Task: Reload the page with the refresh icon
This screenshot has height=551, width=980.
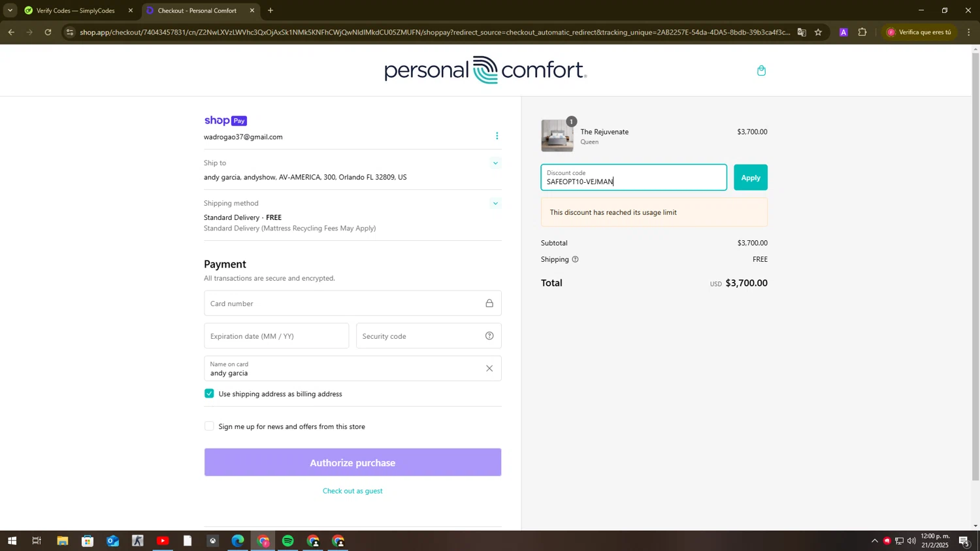Action: point(48,32)
